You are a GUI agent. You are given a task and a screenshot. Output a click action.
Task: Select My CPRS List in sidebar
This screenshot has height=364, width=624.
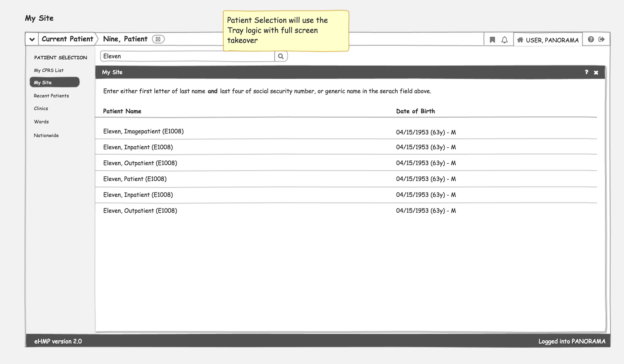pyautogui.click(x=49, y=70)
